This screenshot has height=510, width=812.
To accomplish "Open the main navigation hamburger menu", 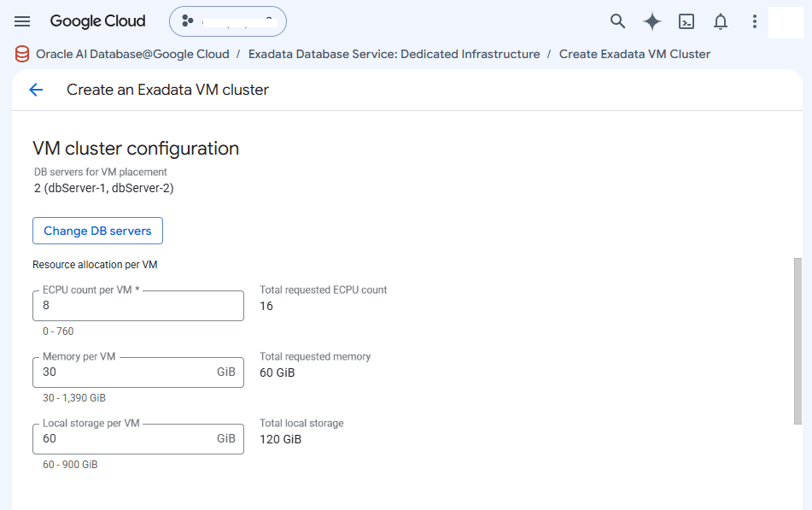I will tap(21, 21).
